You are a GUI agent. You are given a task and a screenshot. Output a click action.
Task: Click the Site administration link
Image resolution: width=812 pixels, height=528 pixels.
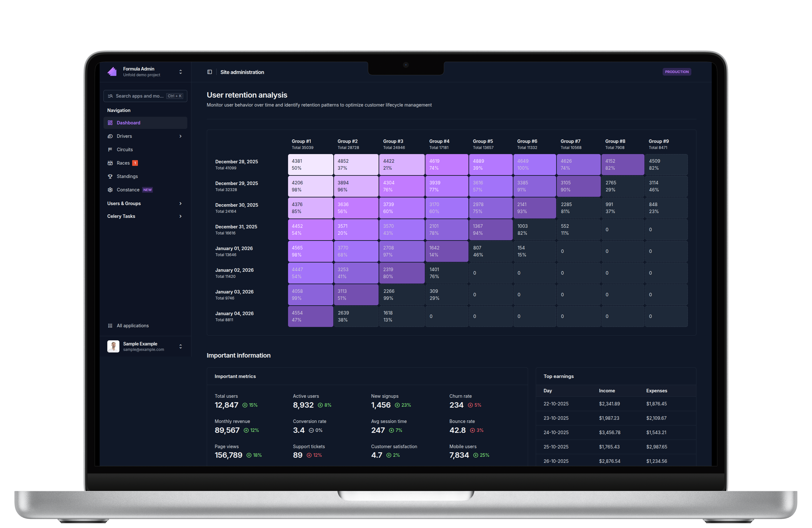tap(242, 72)
